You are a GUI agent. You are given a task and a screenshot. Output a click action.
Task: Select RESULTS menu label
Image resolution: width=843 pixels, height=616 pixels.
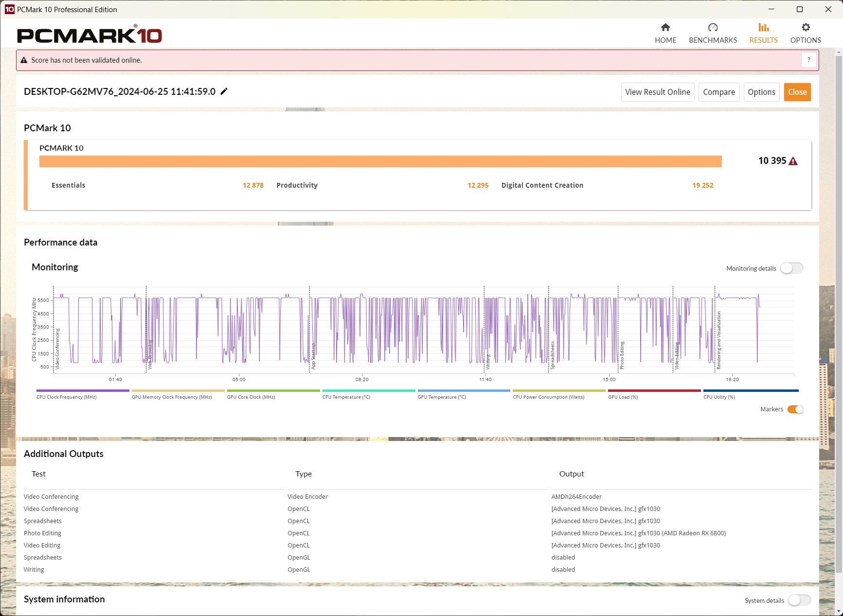coord(764,40)
